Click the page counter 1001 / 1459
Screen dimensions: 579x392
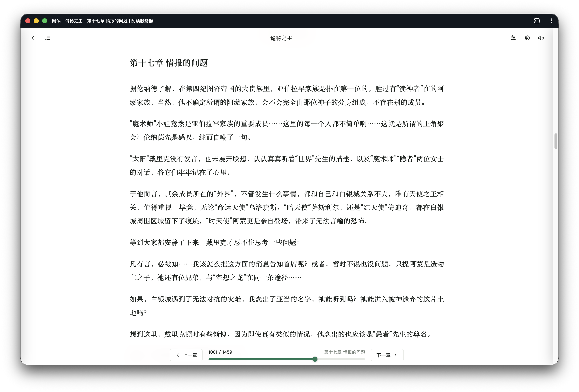pos(220,352)
